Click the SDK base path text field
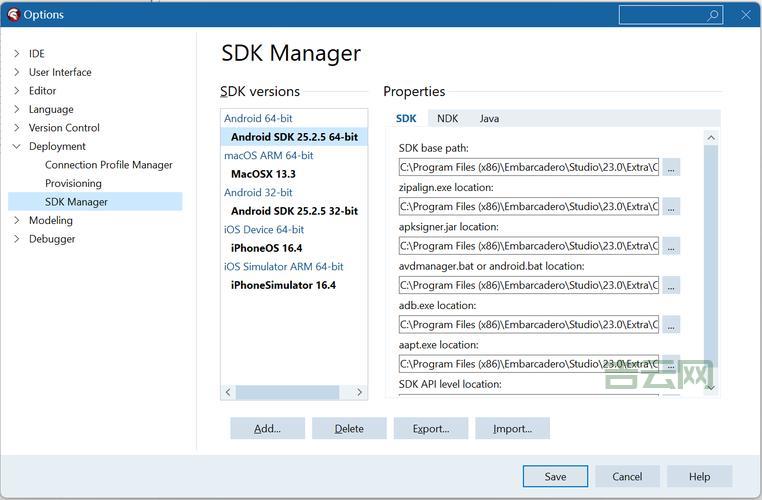 point(528,167)
